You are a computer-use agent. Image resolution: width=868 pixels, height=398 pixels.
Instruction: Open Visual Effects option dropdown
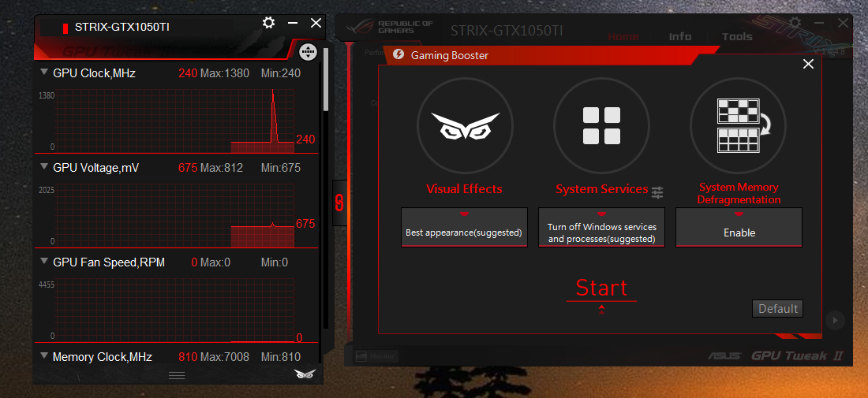click(465, 227)
